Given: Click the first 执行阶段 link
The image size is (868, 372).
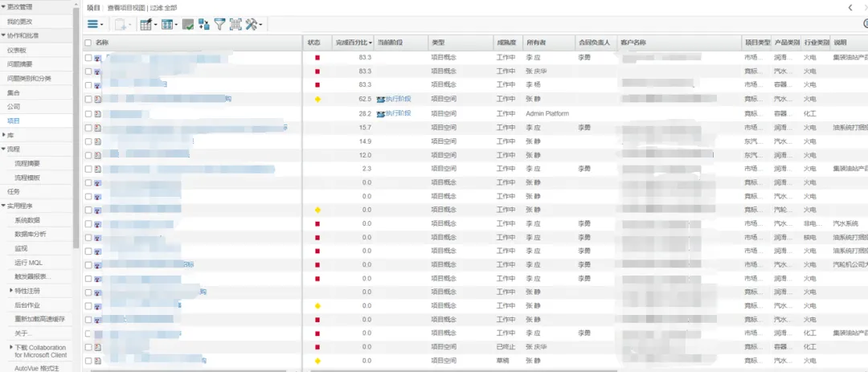Looking at the screenshot, I should pyautogui.click(x=398, y=99).
